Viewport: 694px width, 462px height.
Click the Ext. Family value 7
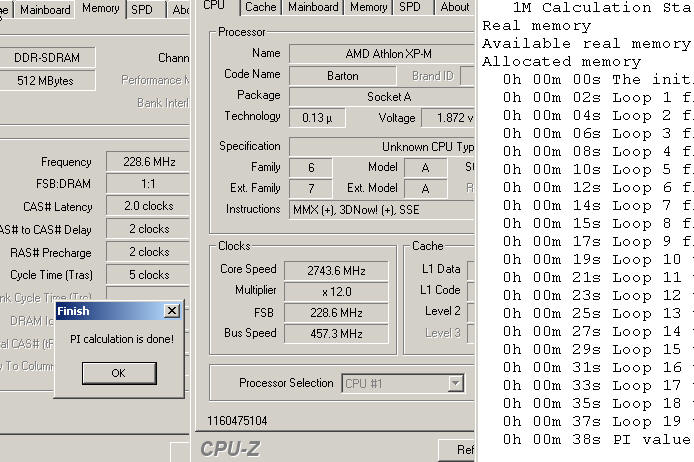pos(311,189)
